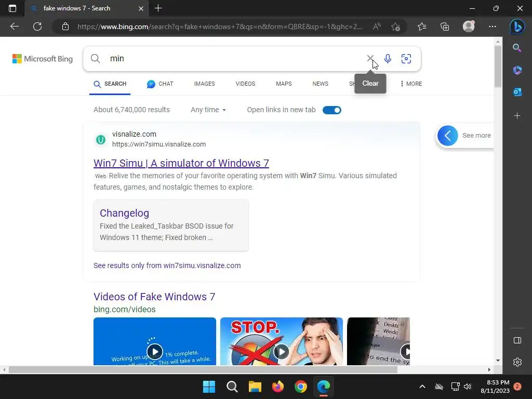Click the browser back arrow
The width and height of the screenshot is (532, 399).
tap(14, 26)
